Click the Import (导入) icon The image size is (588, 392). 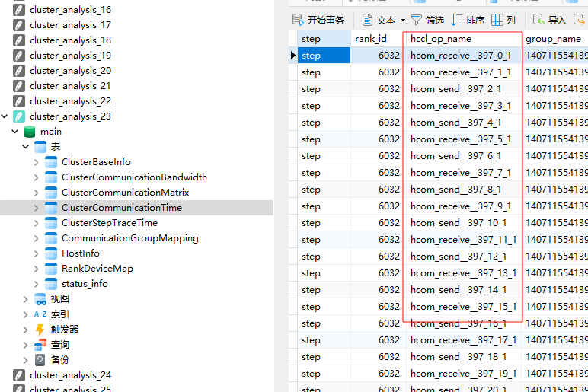(x=539, y=20)
